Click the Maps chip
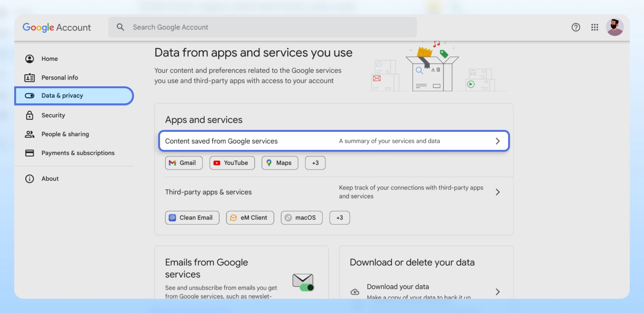The image size is (644, 313). point(280,163)
